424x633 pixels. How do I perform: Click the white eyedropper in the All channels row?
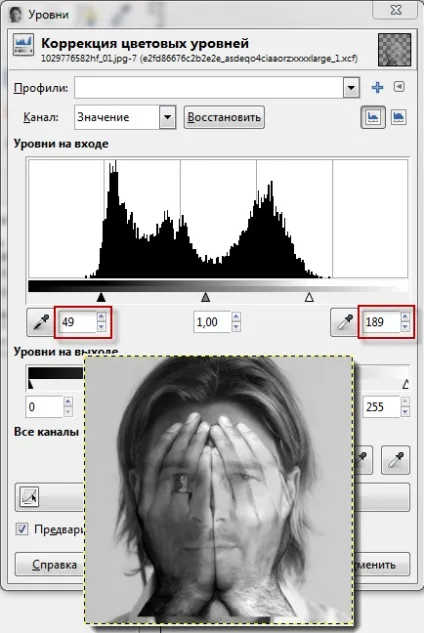point(396,460)
